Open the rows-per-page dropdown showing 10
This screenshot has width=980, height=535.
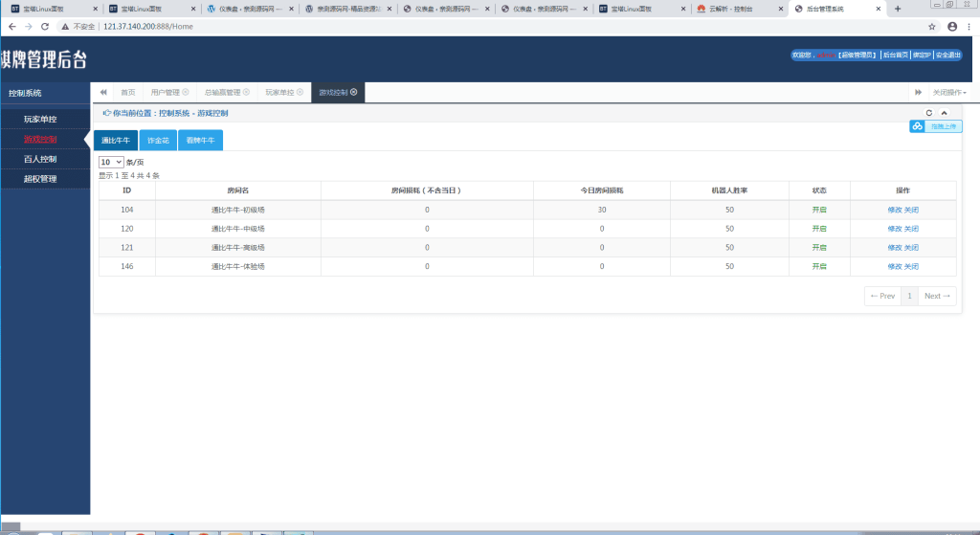[x=111, y=163]
